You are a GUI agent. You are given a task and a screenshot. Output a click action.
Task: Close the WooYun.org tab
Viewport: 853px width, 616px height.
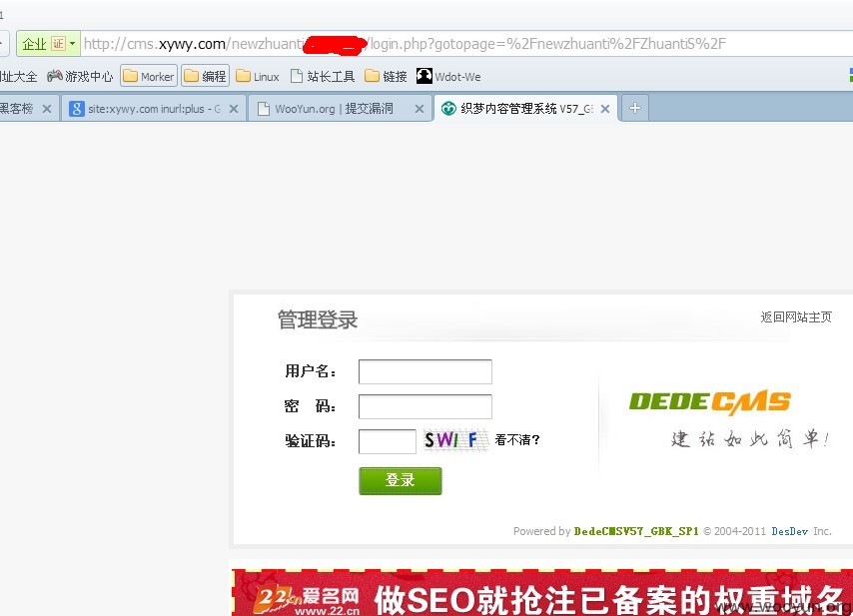420,109
